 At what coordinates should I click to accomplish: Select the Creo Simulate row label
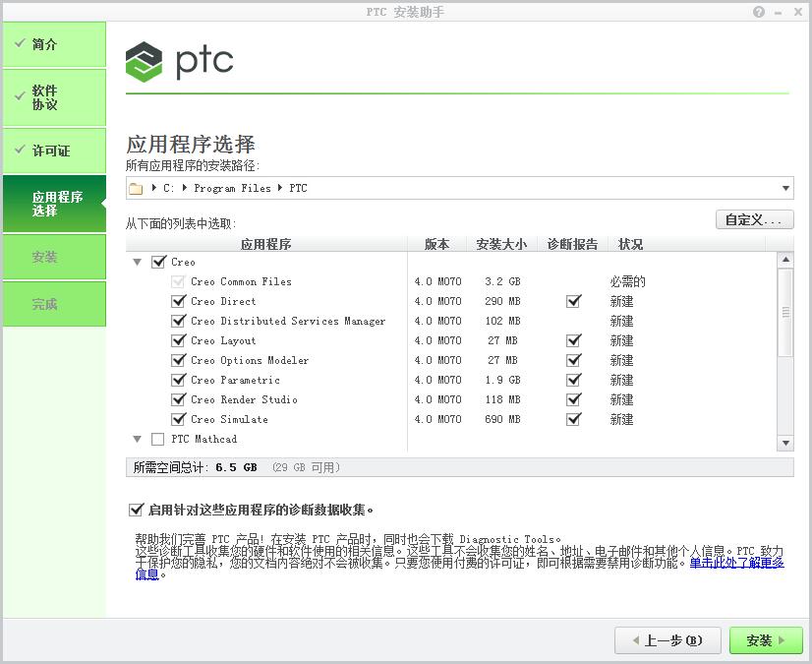point(229,419)
